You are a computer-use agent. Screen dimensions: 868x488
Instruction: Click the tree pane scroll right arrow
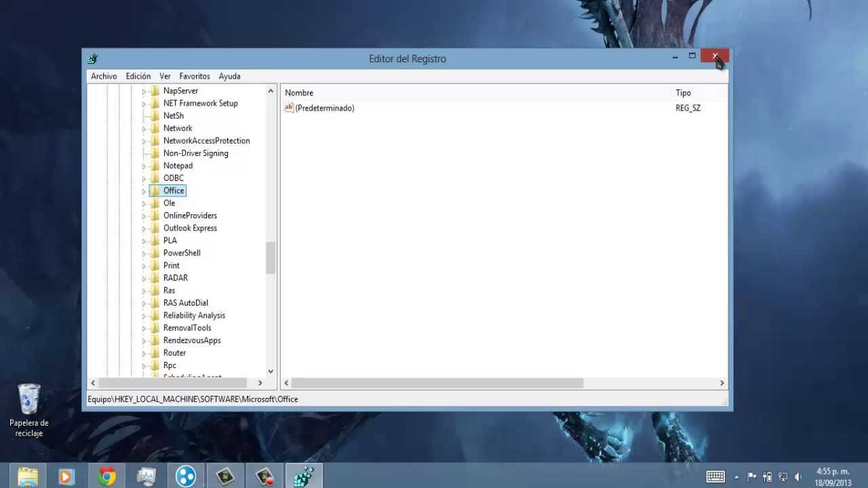pos(260,383)
